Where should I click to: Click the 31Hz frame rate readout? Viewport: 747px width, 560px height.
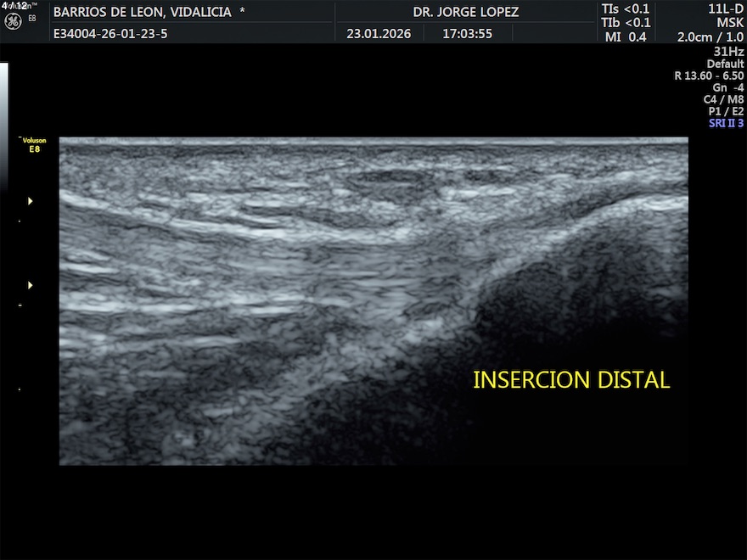click(x=728, y=51)
